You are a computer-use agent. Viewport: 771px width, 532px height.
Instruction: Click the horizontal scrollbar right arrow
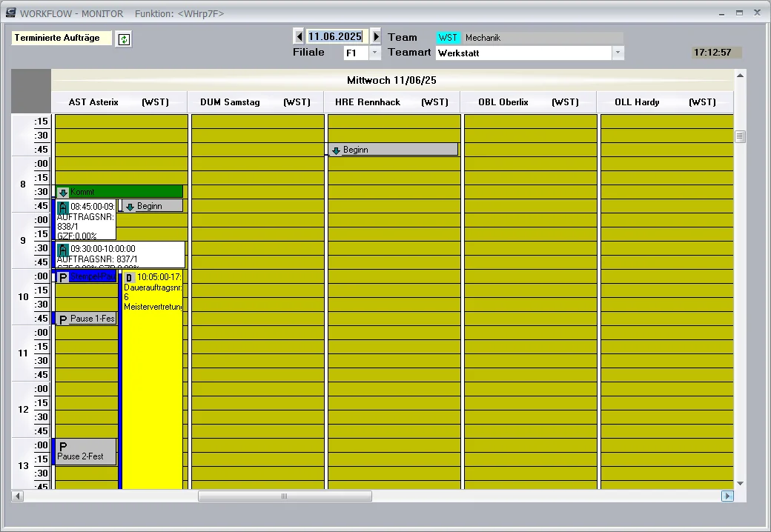pyautogui.click(x=727, y=496)
